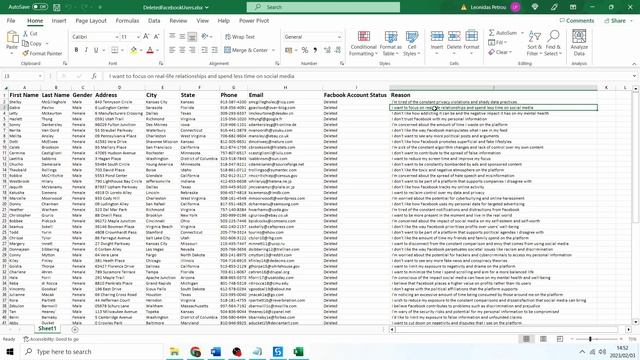The width and height of the screenshot is (640, 360).
Task: Open Word from the taskbar
Action: [216, 351]
